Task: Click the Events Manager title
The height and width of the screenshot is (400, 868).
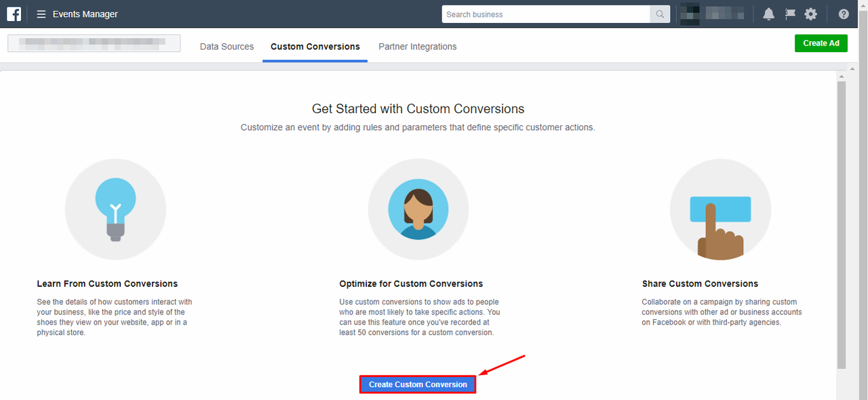Action: (85, 14)
